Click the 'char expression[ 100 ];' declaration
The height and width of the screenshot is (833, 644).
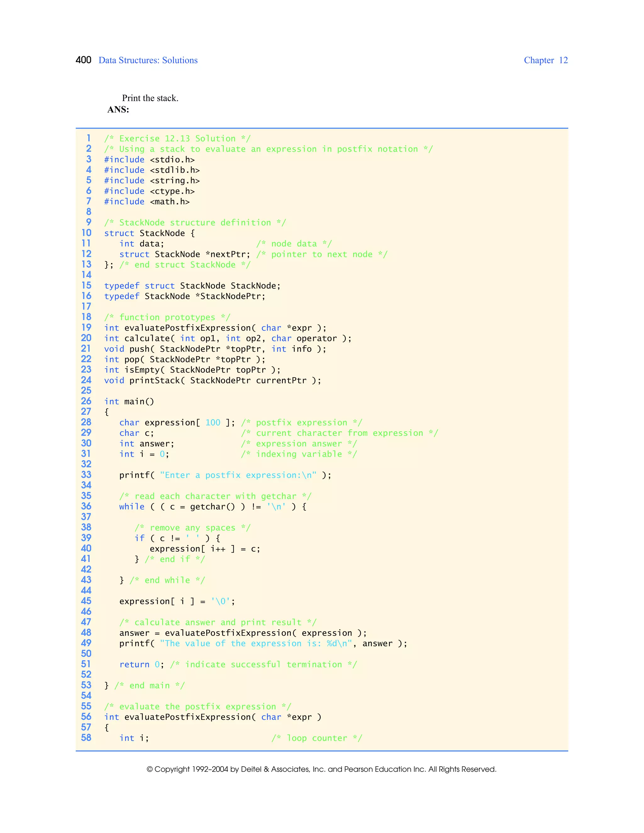177,422
